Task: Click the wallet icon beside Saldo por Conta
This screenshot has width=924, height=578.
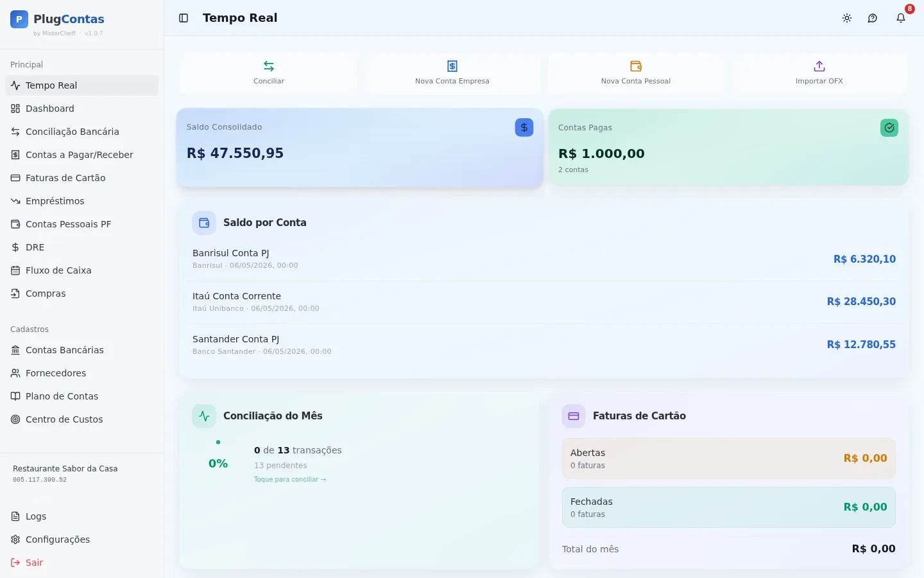Action: click(204, 223)
